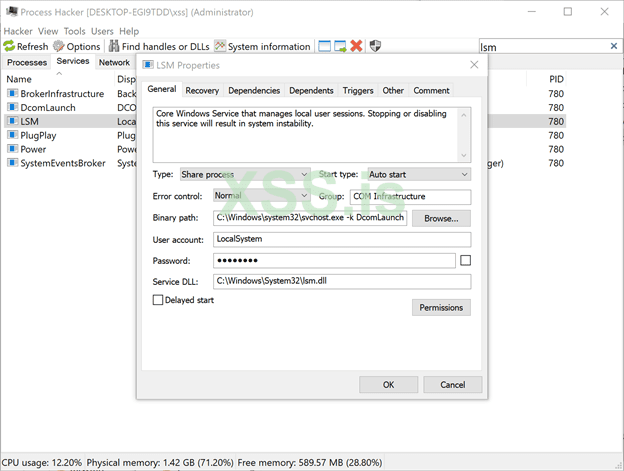Switch to the Recovery tab
This screenshot has height=471, width=624.
pyautogui.click(x=202, y=91)
